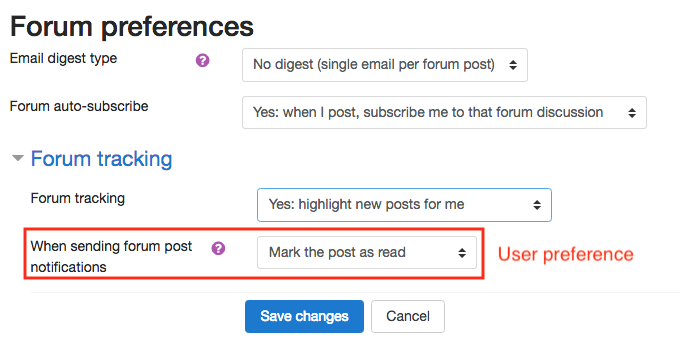Click the When sending forum post notifications label
This screenshot has height=362, width=680.
[111, 257]
